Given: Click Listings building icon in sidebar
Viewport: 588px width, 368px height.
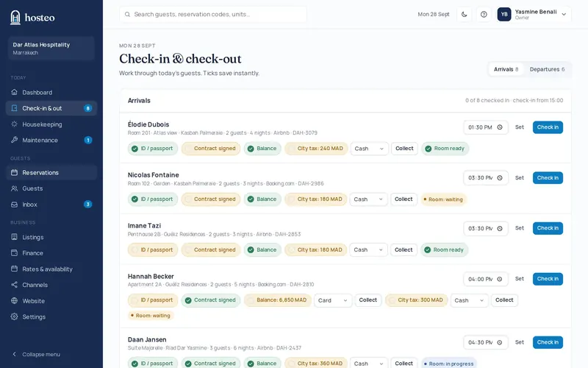Looking at the screenshot, I should tap(14, 237).
